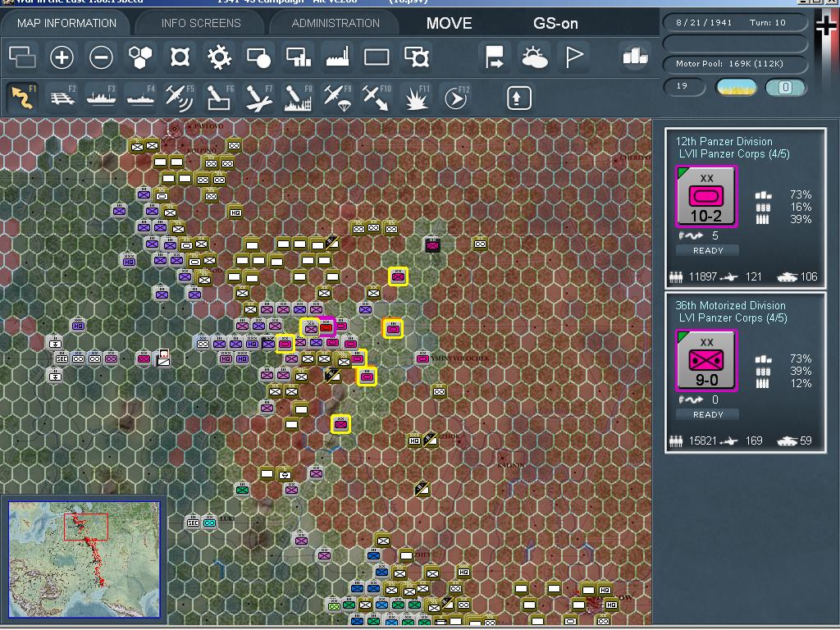Click the podium victory bars icon

636,57
